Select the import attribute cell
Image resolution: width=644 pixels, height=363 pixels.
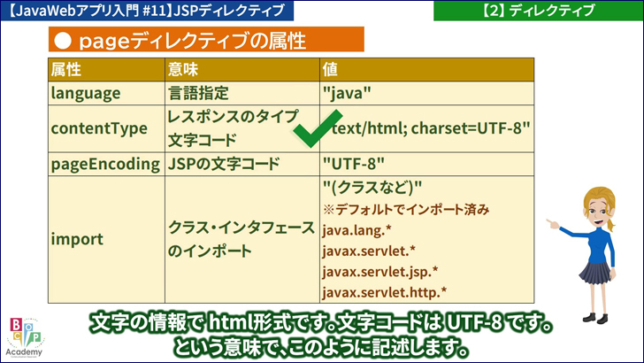click(77, 239)
